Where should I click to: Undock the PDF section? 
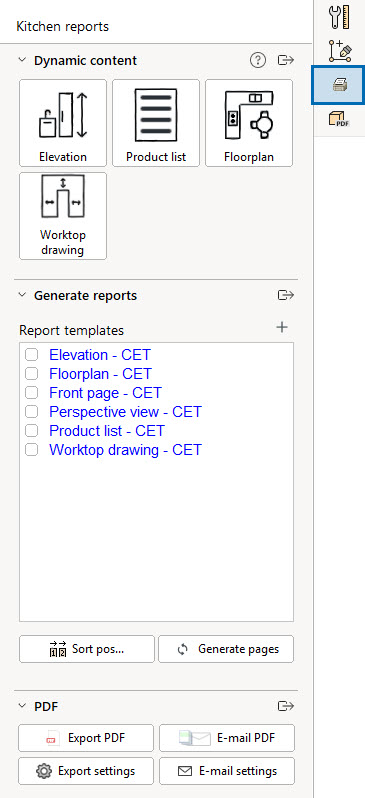point(286,706)
